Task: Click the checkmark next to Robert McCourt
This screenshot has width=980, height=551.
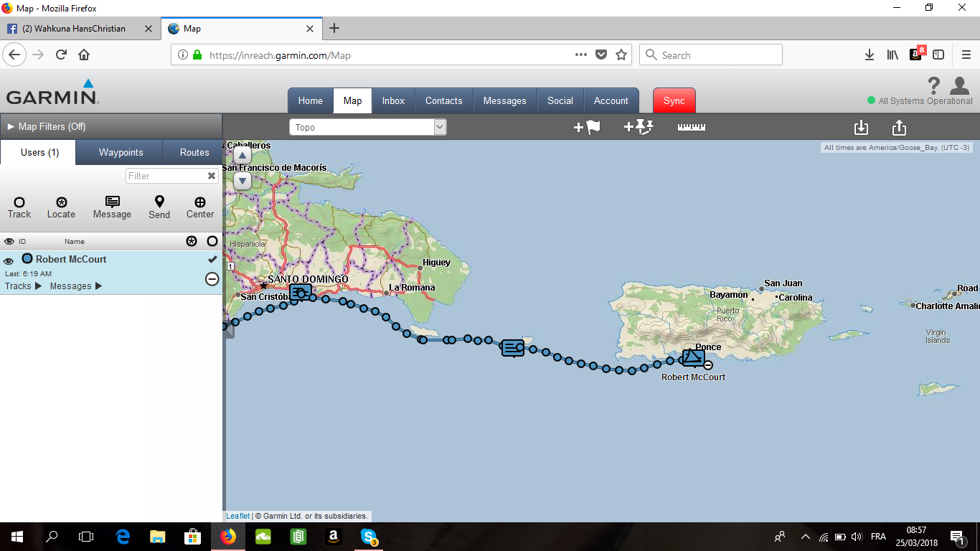Action: click(x=212, y=259)
